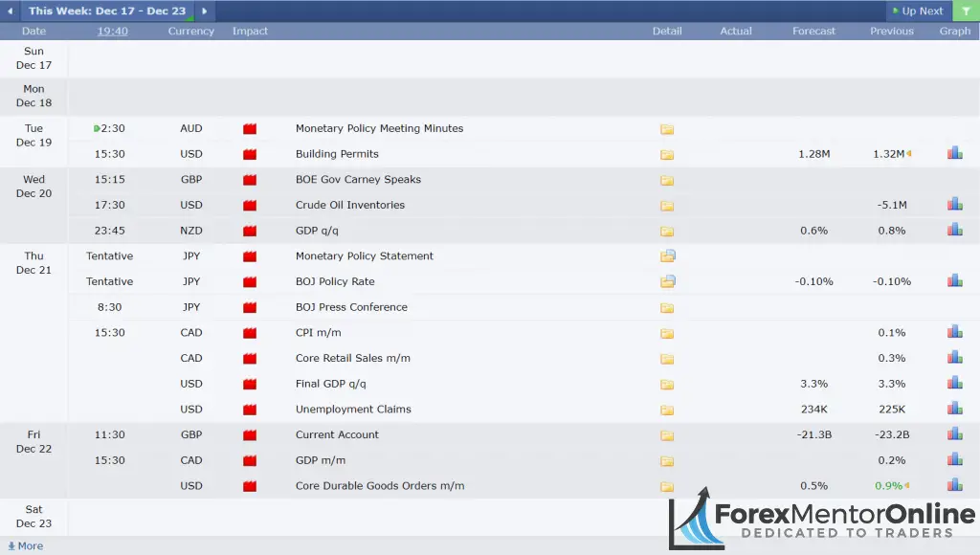980x555 pixels.
Task: Click Forecast column header
Action: click(813, 31)
